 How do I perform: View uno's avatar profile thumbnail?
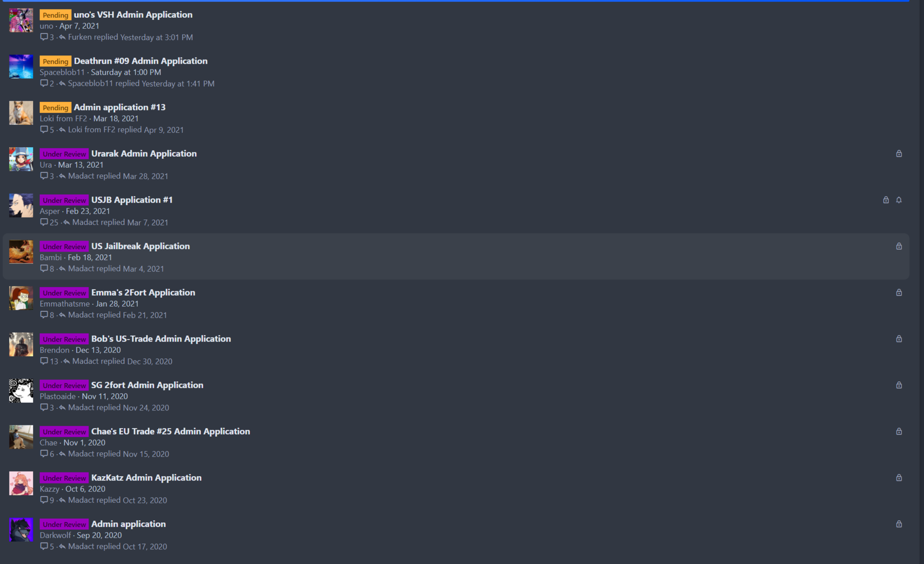click(x=21, y=20)
